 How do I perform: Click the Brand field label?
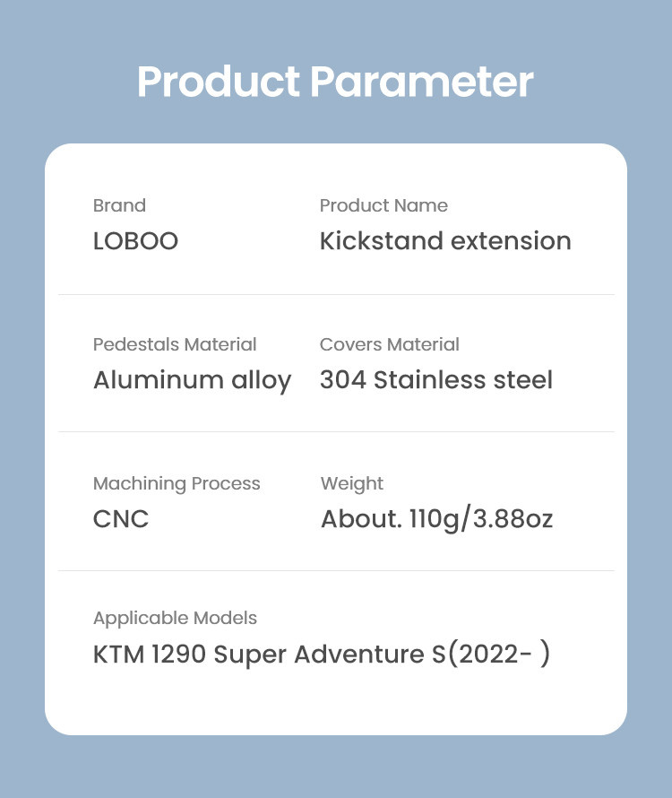pyautogui.click(x=119, y=205)
